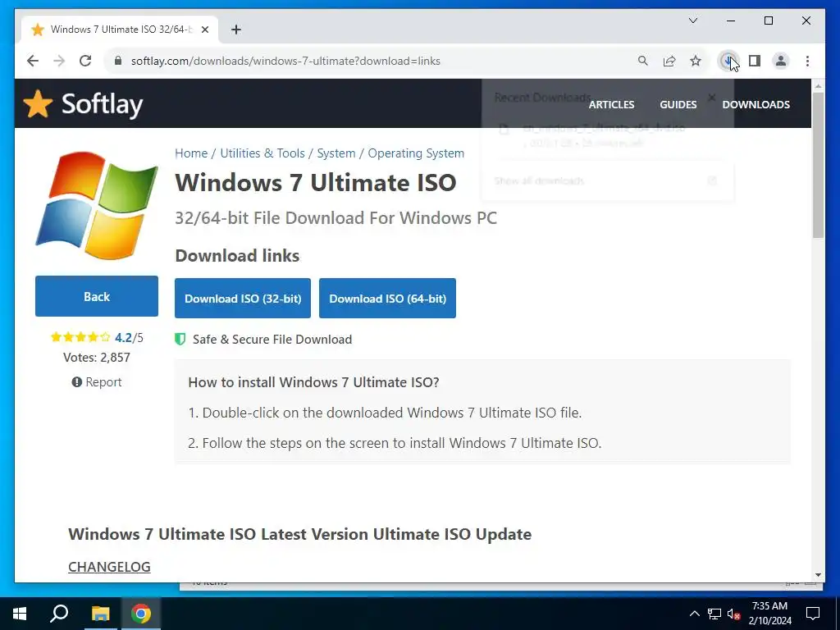This screenshot has width=840, height=630.
Task: View site information lock icon
Action: click(x=118, y=61)
